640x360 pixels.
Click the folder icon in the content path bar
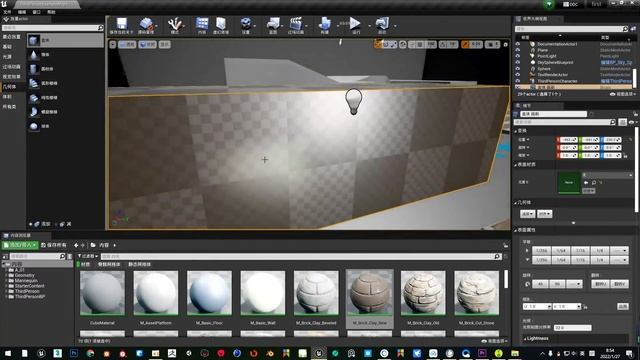click(93, 245)
